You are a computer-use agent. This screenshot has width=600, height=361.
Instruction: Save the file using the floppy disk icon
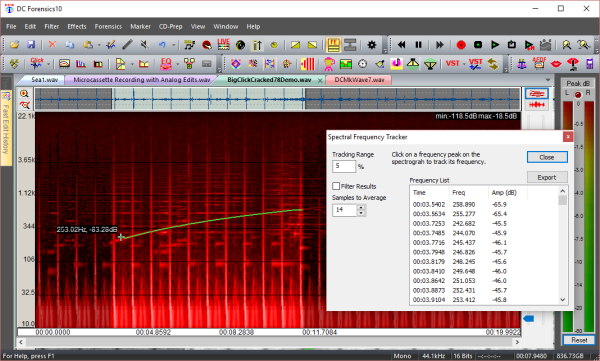pos(31,45)
